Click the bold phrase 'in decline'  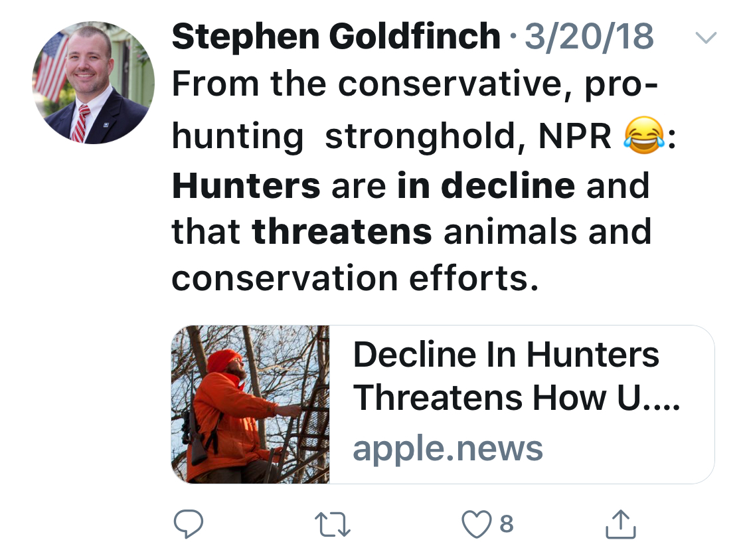click(x=486, y=185)
